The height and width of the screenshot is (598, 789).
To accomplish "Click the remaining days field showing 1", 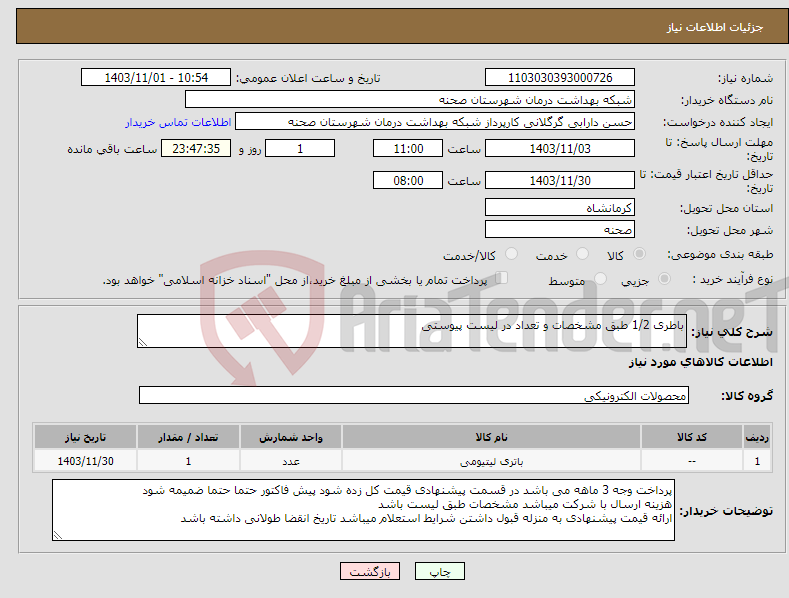I will 300,148.
